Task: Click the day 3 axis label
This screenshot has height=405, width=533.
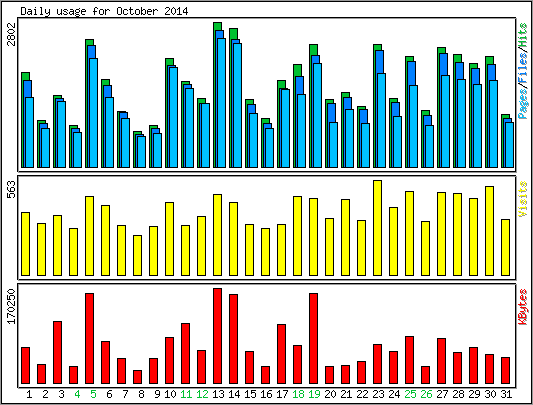Action: point(61,394)
